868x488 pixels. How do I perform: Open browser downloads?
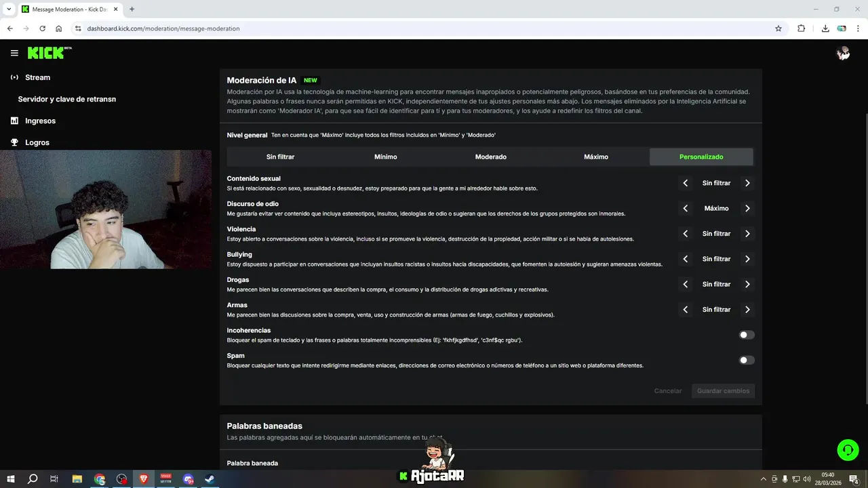point(825,28)
